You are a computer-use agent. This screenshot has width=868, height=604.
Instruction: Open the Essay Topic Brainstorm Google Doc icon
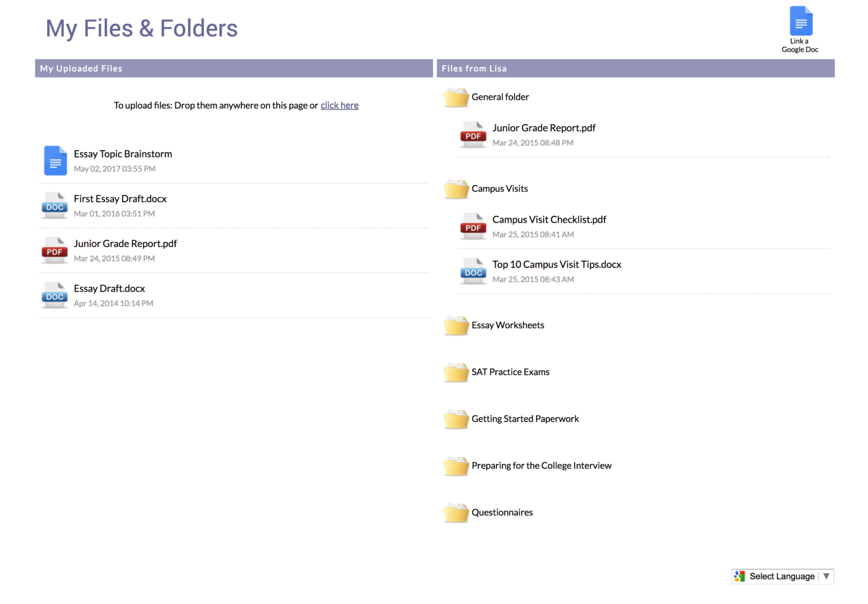click(x=54, y=161)
